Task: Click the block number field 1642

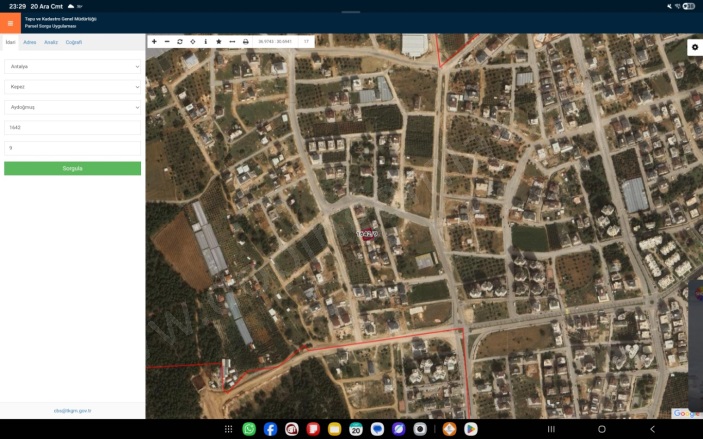Action: [x=72, y=128]
